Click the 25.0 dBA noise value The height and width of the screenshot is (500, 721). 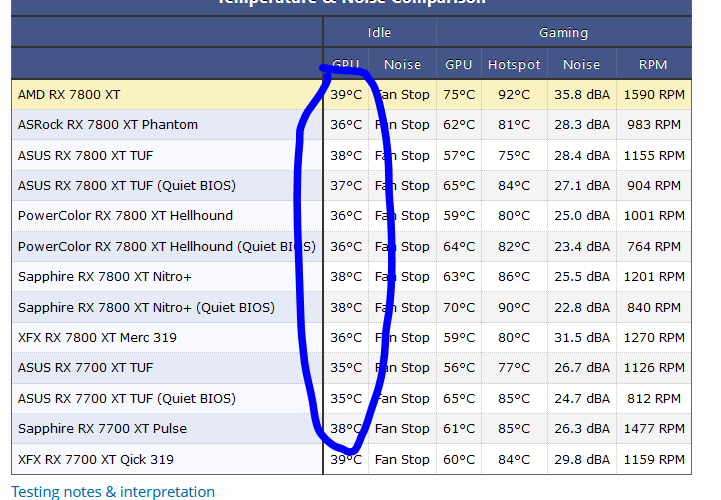point(582,216)
